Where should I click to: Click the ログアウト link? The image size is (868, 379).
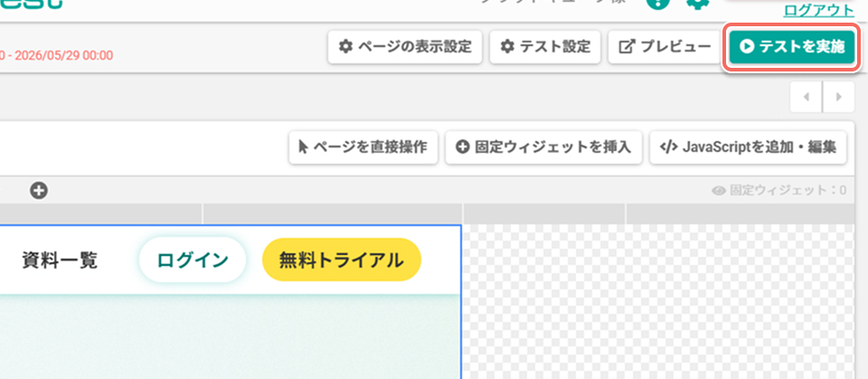point(819,11)
